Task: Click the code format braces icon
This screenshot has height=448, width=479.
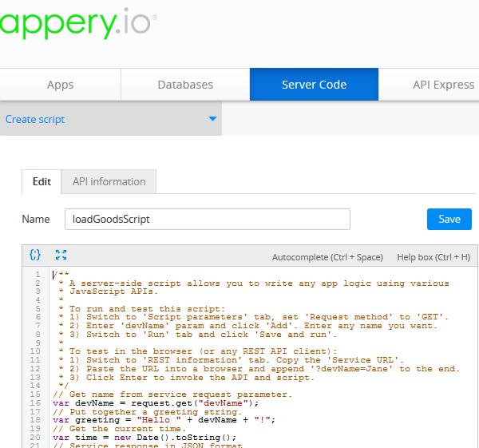Action: click(x=35, y=255)
